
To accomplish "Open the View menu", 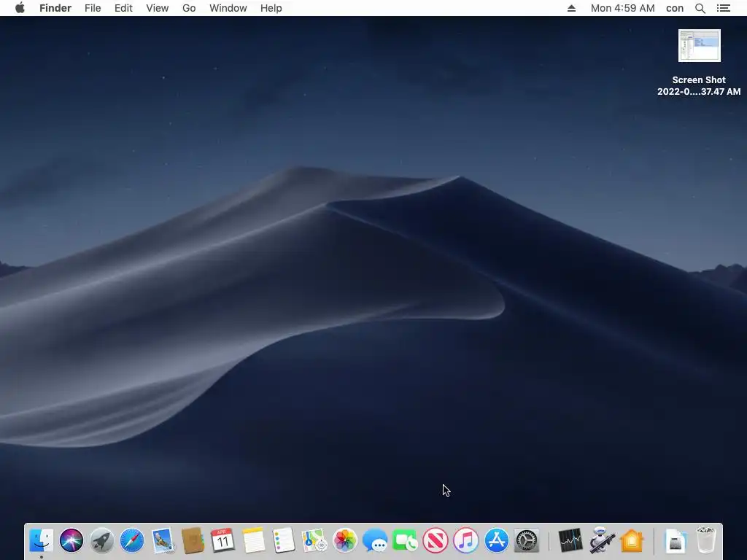I will point(158,8).
